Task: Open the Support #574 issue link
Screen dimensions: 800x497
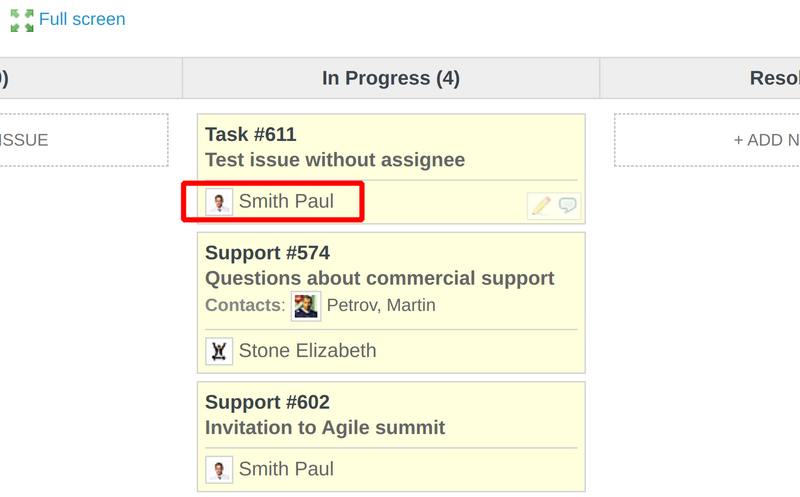Action: point(267,253)
